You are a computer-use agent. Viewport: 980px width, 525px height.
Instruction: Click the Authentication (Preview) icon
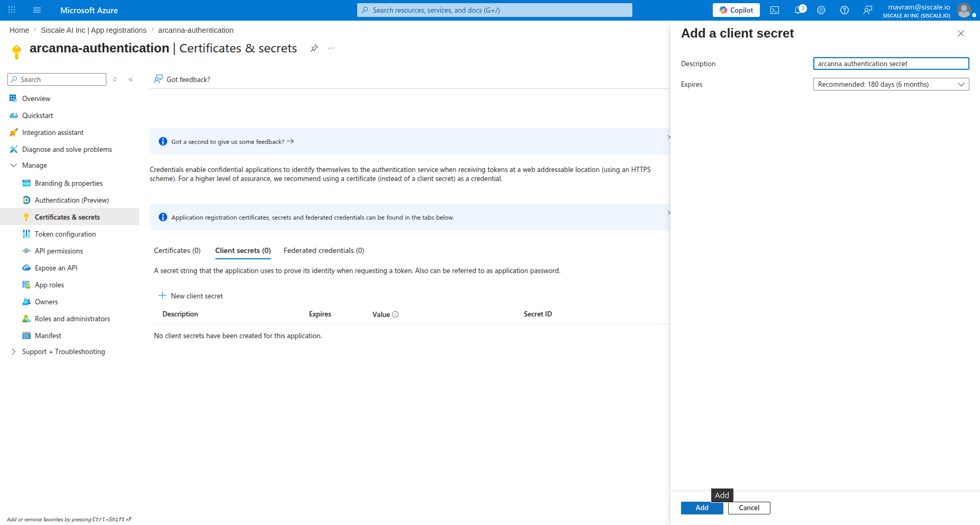[x=26, y=200]
